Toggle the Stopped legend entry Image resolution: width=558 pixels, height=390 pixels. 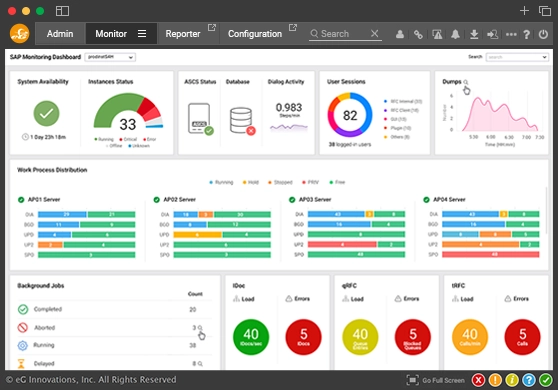pyautogui.click(x=280, y=182)
